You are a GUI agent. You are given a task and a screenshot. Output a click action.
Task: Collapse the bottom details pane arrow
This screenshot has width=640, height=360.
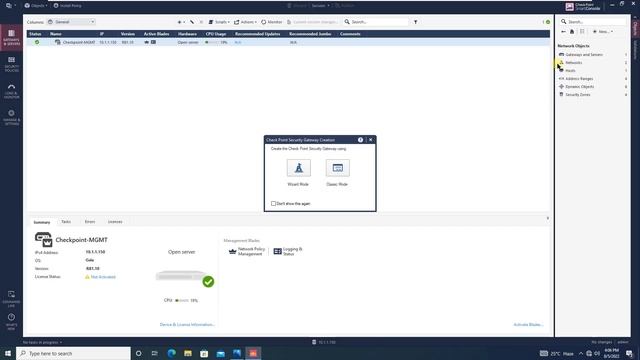pyautogui.click(x=548, y=218)
